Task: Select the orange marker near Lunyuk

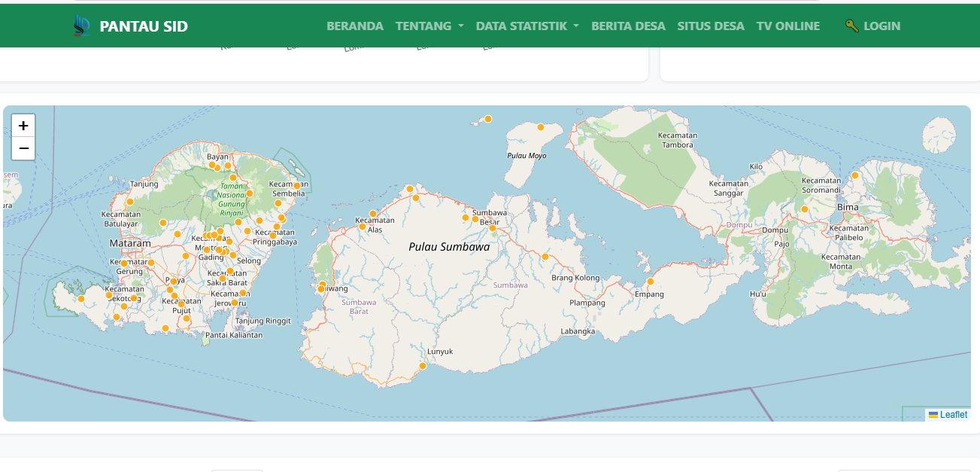Action: 423,366
